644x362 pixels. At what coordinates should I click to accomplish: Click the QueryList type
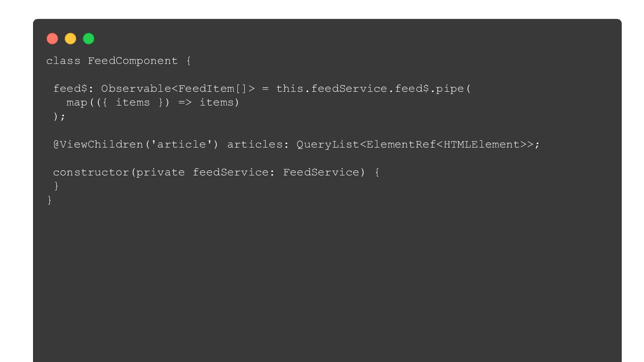[x=328, y=145]
